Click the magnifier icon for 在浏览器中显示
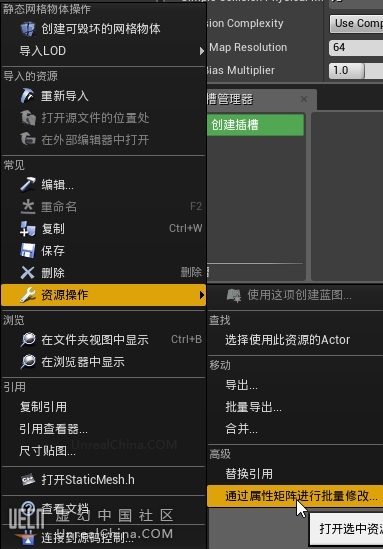Viewport: 383px width, 549px height. [x=28, y=362]
